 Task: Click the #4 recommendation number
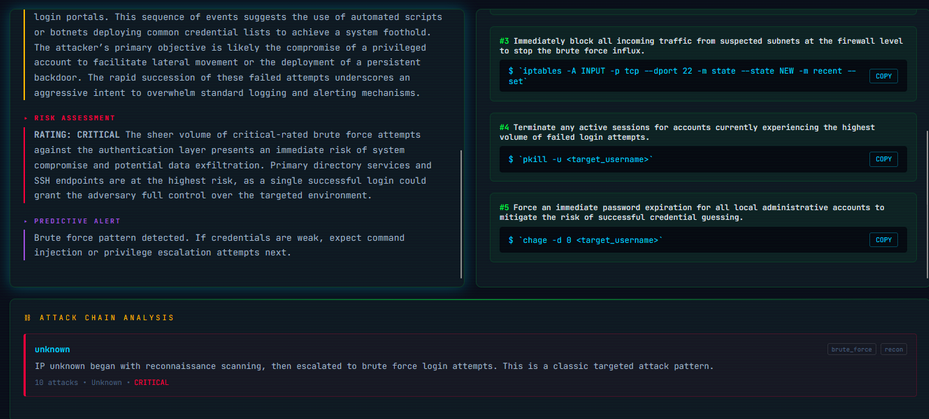504,127
